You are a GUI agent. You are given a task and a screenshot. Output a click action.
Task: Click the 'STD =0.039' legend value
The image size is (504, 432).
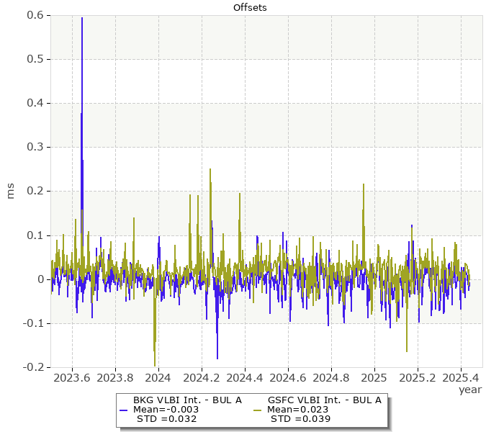[300, 419]
